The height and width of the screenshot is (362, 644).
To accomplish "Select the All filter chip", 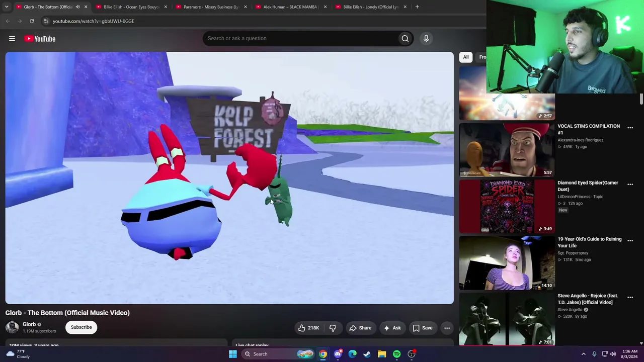I will 466,57.
